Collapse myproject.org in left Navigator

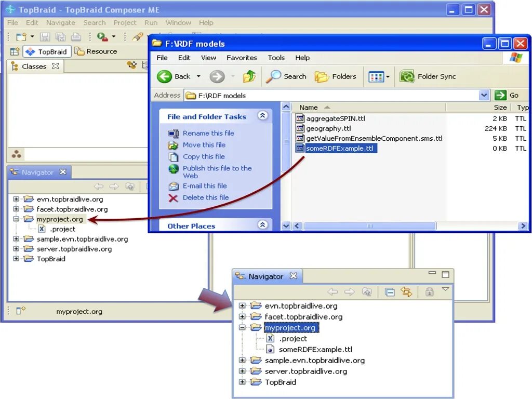point(16,219)
